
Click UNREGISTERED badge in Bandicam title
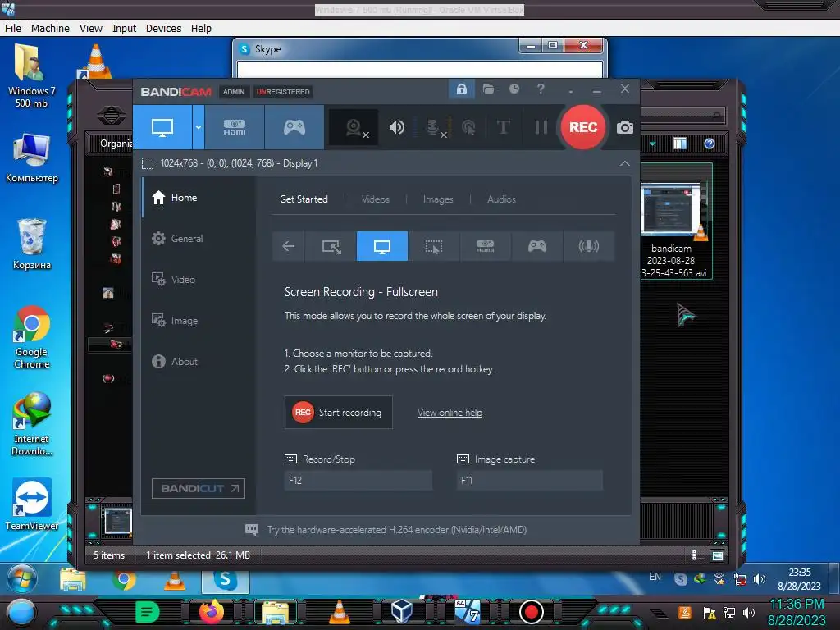pos(283,92)
